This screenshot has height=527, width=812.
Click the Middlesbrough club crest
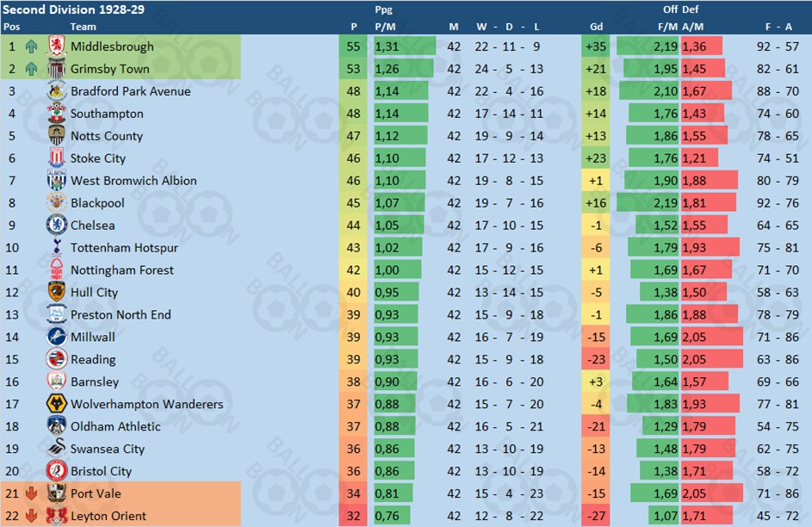coord(57,46)
